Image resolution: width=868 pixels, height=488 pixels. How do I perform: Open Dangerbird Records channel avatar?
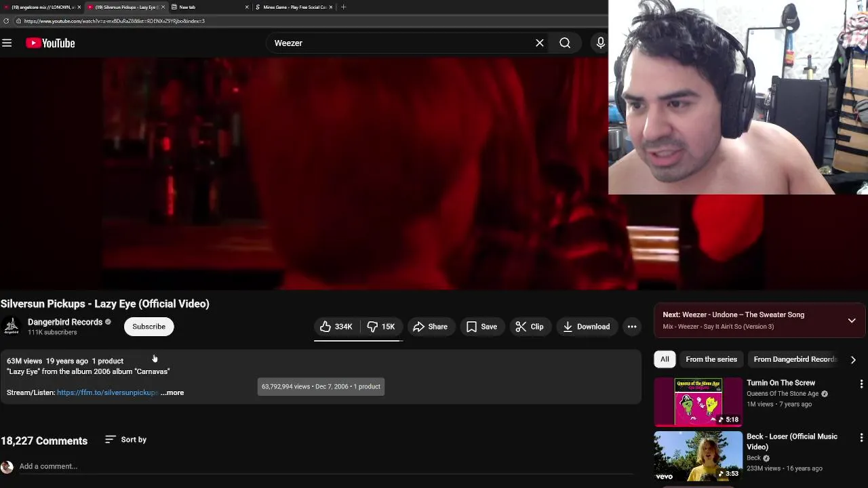[12, 327]
